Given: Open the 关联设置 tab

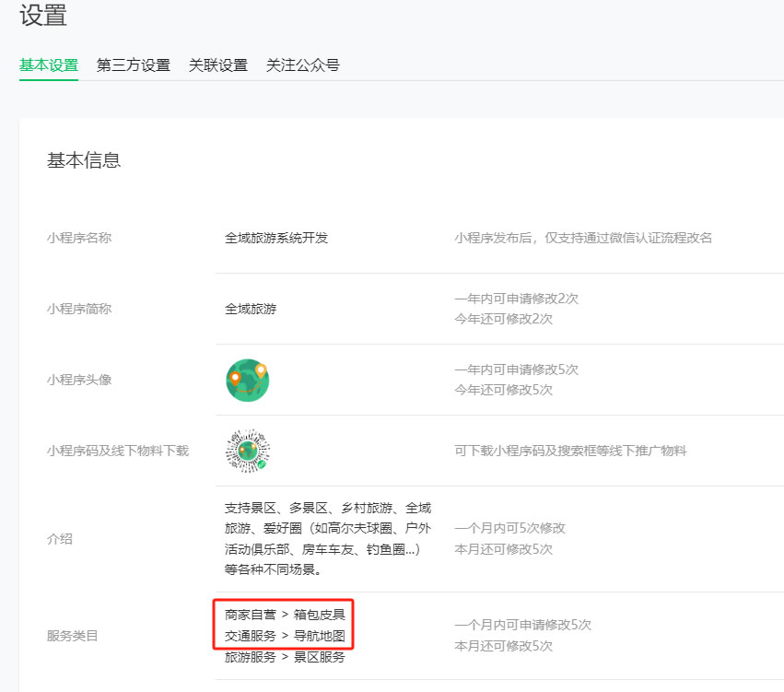Looking at the screenshot, I should [218, 65].
